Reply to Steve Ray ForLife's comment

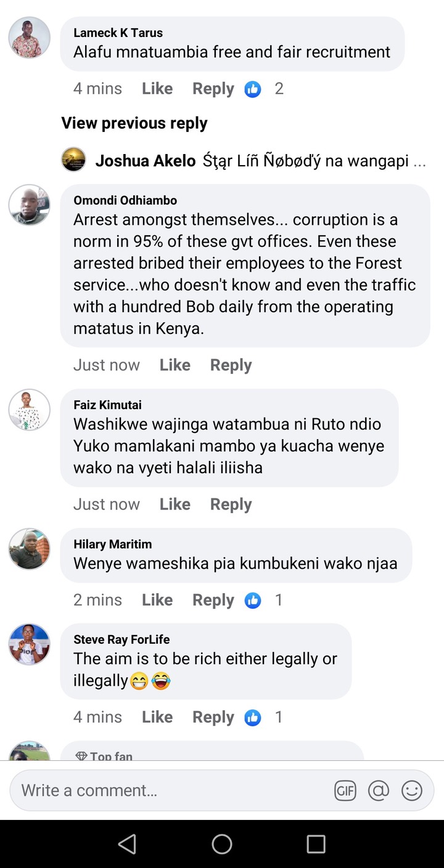(x=213, y=717)
